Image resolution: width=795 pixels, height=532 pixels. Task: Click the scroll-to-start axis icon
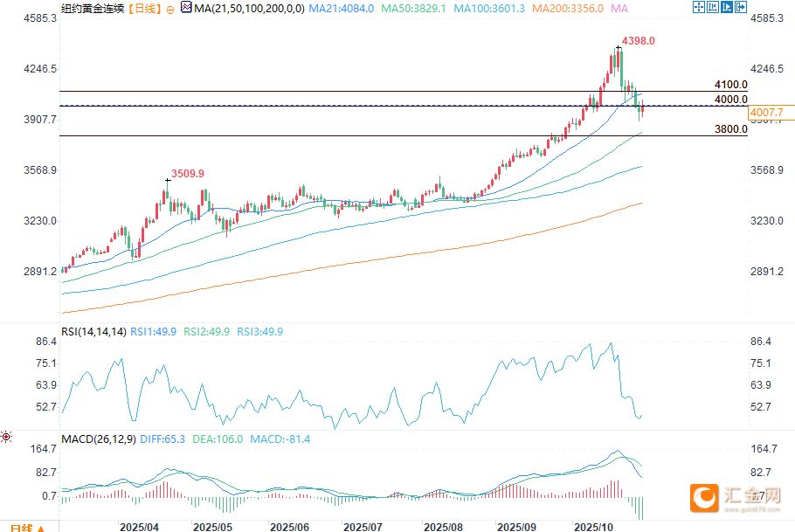(713, 7)
